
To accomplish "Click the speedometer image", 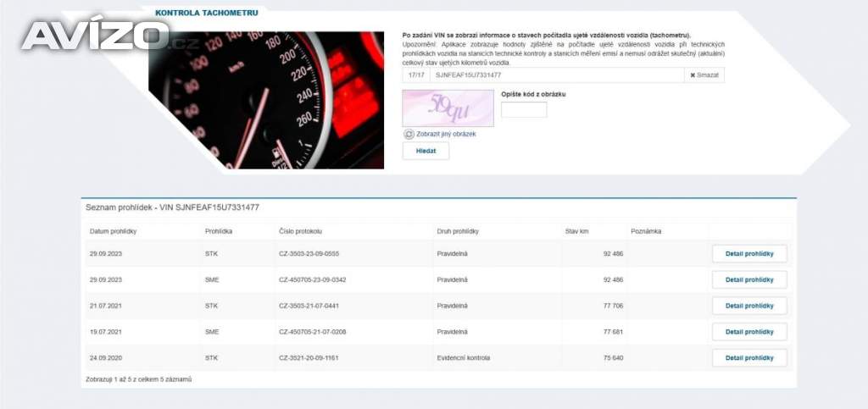I will pos(266,100).
